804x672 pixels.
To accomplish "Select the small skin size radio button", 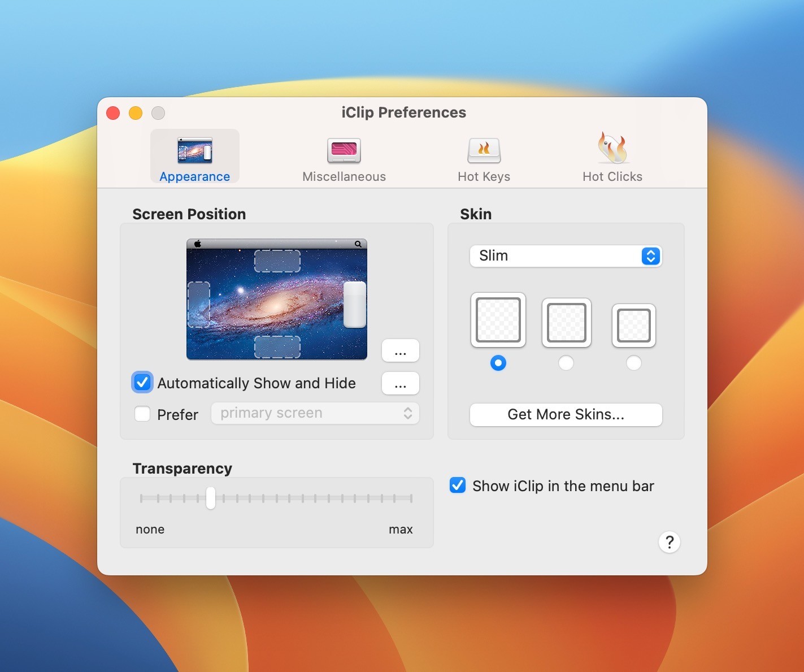I will click(x=634, y=363).
